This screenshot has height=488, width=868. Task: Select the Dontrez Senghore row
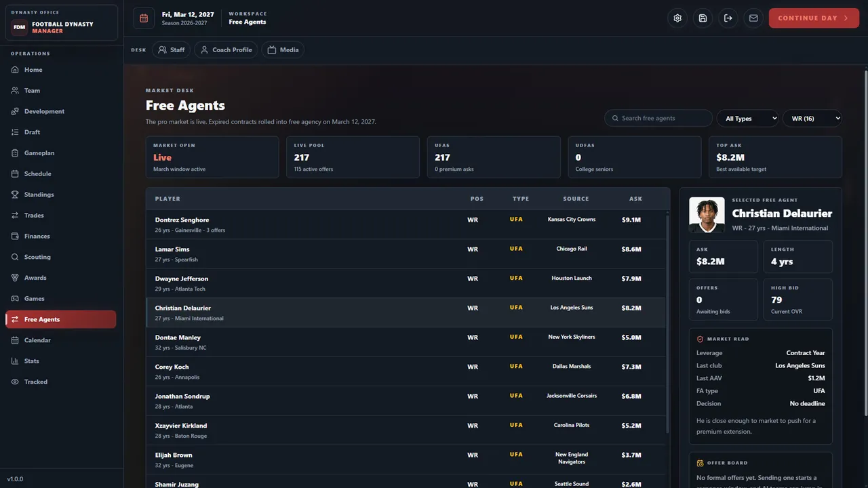click(406, 224)
